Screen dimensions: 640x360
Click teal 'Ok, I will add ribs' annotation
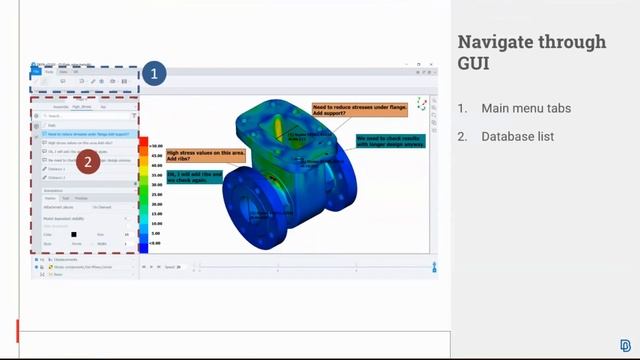195,177
